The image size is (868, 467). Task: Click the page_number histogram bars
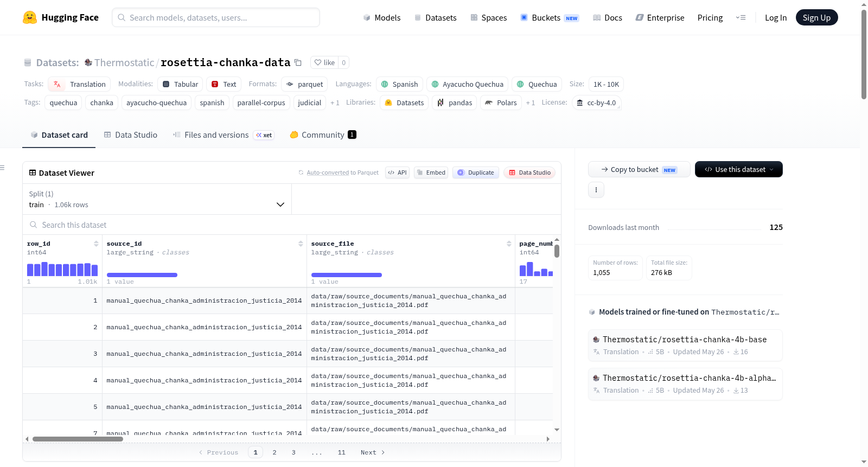tap(536, 269)
